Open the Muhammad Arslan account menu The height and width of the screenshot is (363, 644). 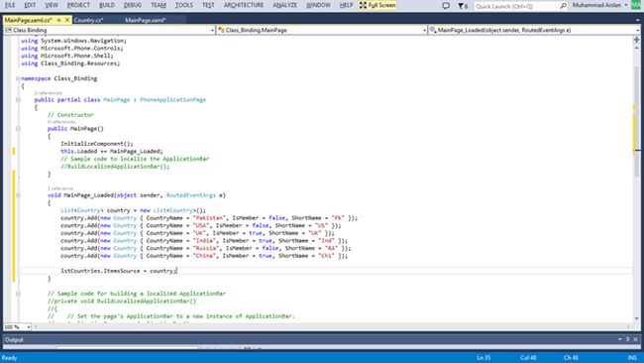[x=599, y=5]
